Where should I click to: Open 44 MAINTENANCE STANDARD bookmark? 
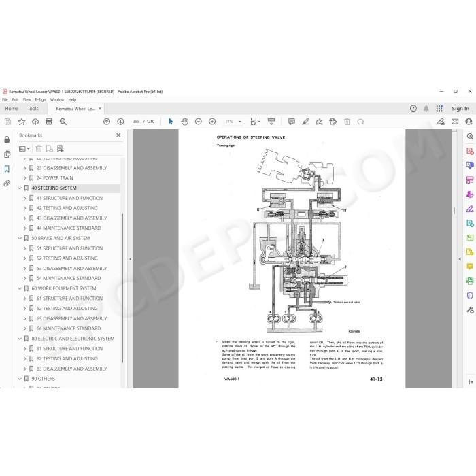tap(69, 228)
